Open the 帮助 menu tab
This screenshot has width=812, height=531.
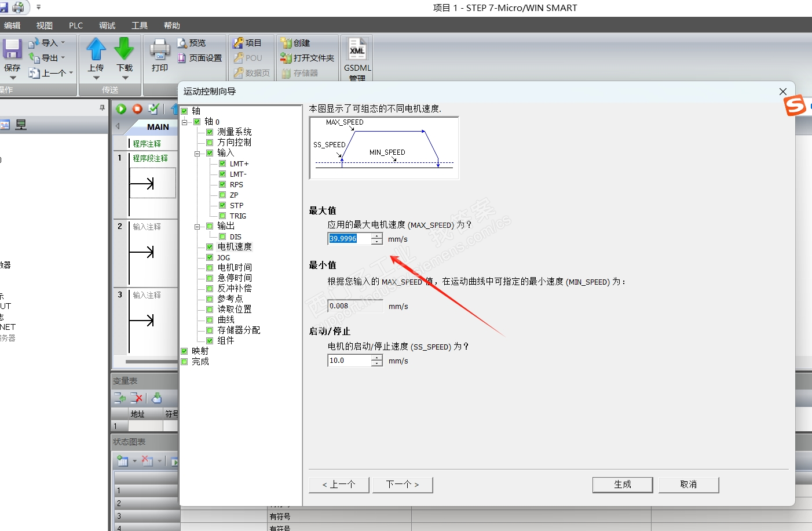coord(172,26)
